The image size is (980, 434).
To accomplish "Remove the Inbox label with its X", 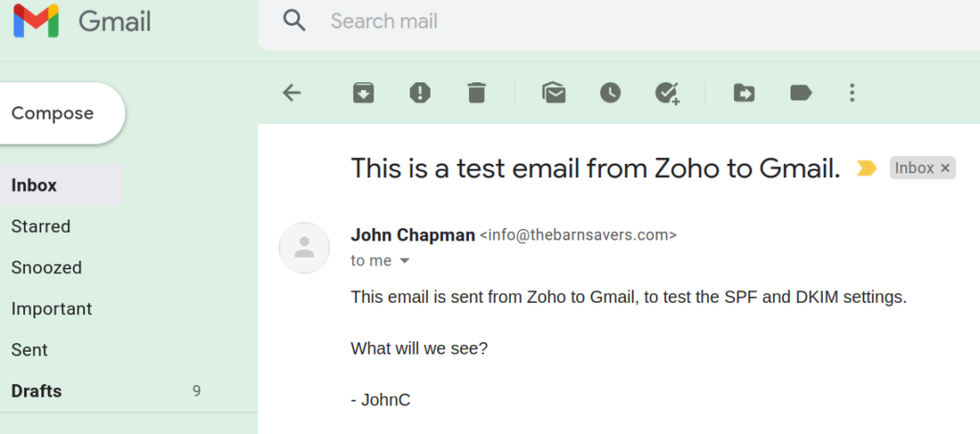I will pyautogui.click(x=945, y=168).
